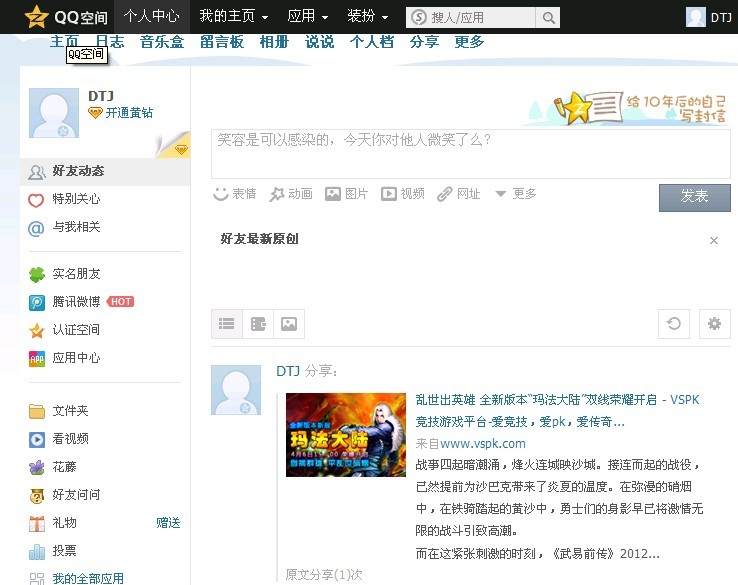Click the 投票 bar chart icon
The image size is (738, 585).
click(x=37, y=552)
